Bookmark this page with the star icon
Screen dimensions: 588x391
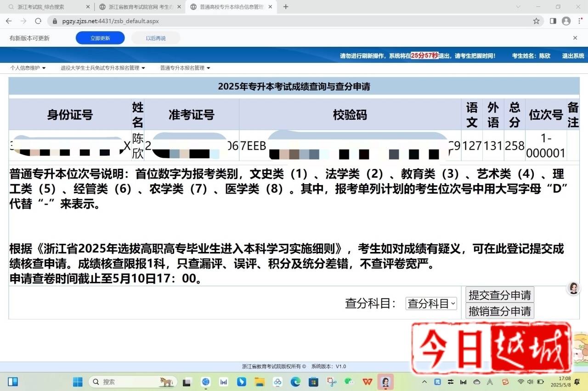536,21
